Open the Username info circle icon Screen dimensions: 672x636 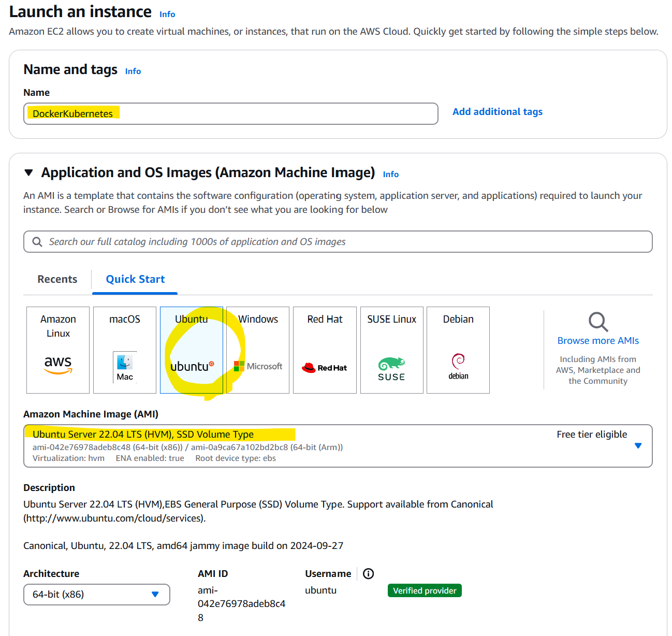pyautogui.click(x=368, y=573)
